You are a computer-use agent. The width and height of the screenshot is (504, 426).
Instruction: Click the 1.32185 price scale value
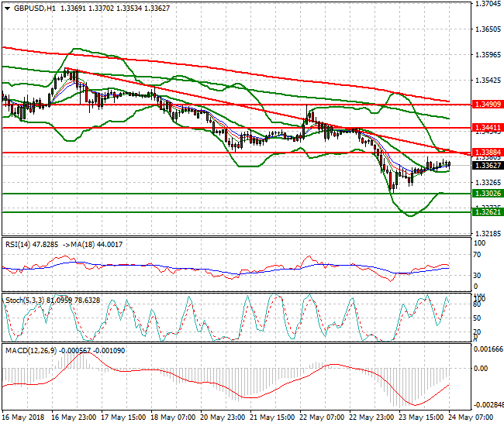[488, 233]
